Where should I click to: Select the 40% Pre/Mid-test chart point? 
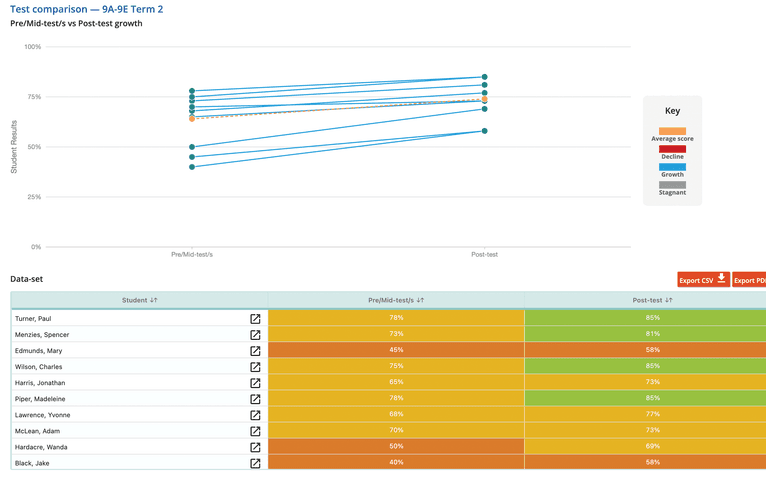192,167
